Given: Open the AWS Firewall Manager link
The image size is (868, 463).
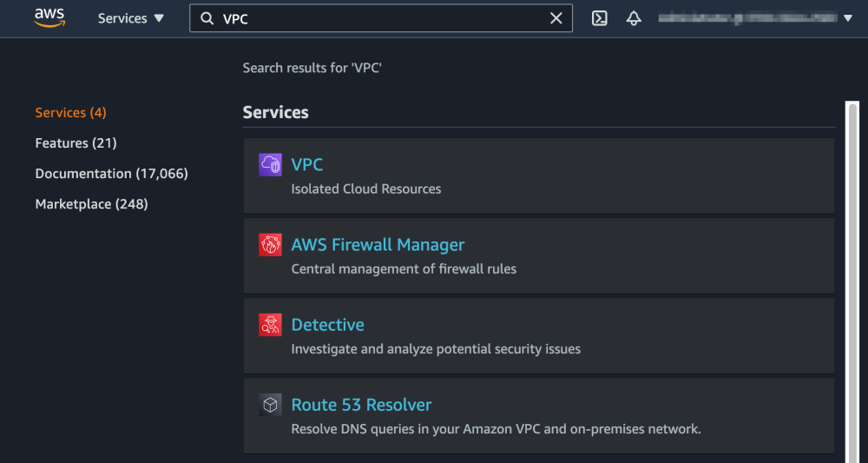Looking at the screenshot, I should pyautogui.click(x=378, y=245).
